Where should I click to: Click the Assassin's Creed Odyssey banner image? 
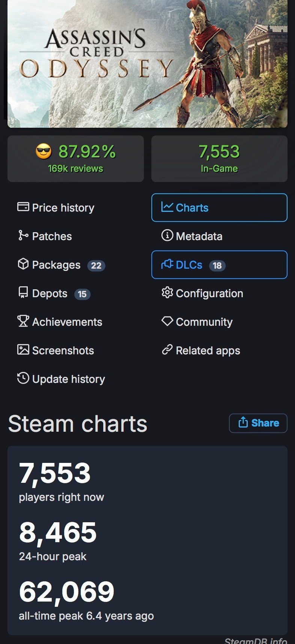147,63
